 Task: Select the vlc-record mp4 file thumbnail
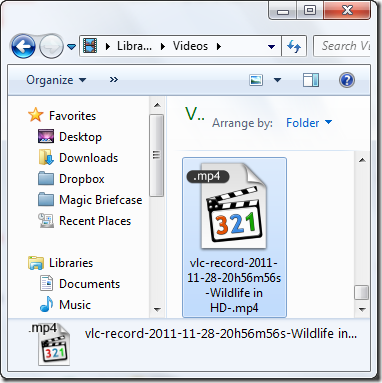[x=234, y=237]
